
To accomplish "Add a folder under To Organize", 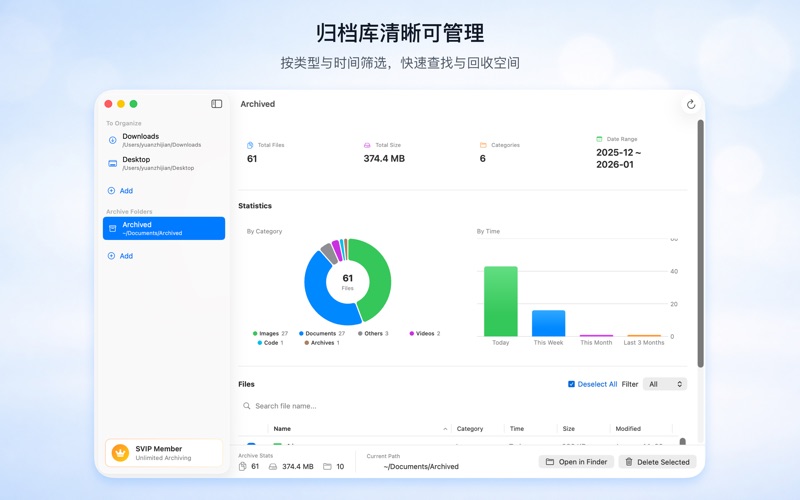I will [x=120, y=190].
